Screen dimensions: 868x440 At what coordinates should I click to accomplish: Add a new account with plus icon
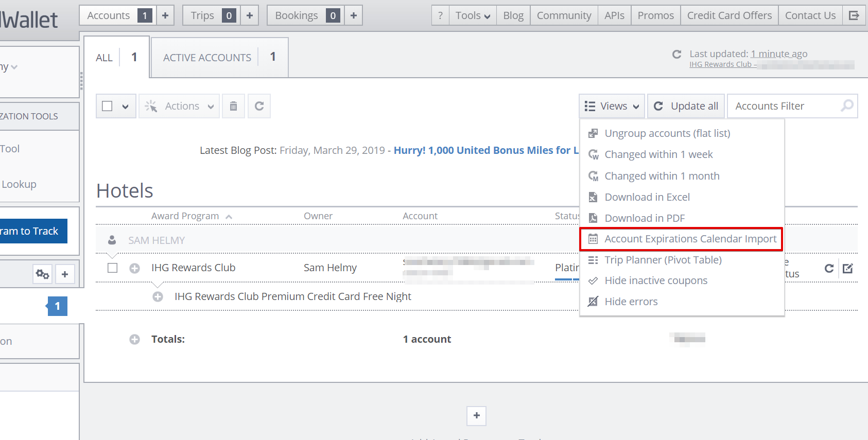coord(165,15)
